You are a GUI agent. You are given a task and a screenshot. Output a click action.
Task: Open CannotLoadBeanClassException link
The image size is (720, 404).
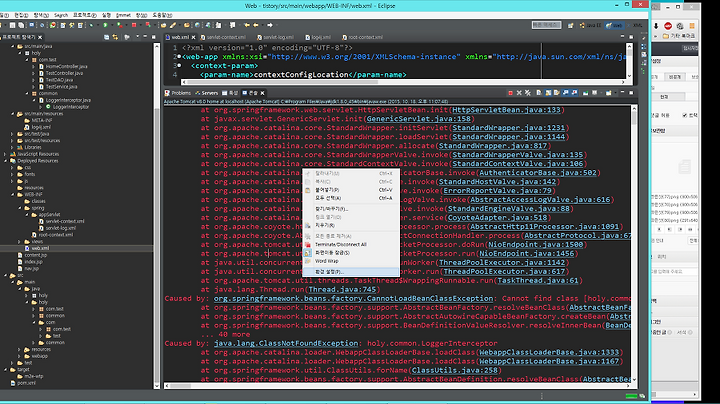click(x=353, y=298)
